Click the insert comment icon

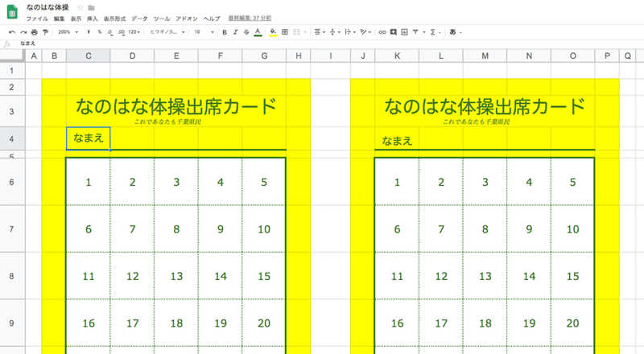pos(394,32)
